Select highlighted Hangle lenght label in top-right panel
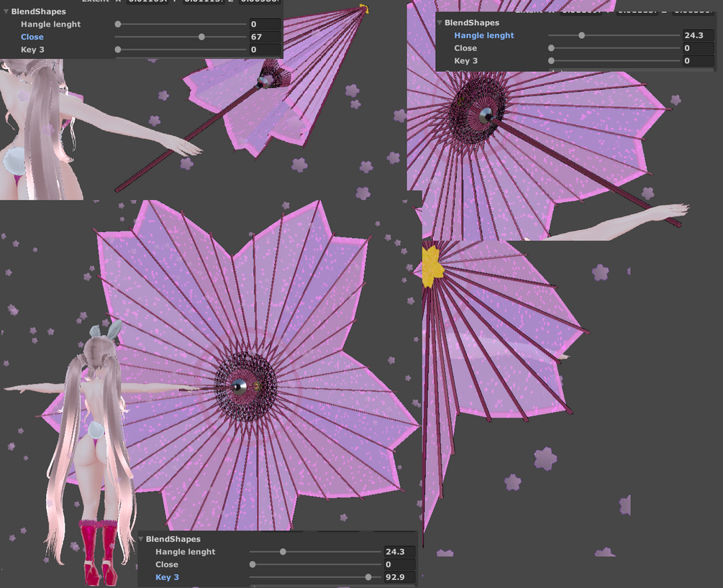Image resolution: width=723 pixels, height=588 pixels. (x=484, y=35)
